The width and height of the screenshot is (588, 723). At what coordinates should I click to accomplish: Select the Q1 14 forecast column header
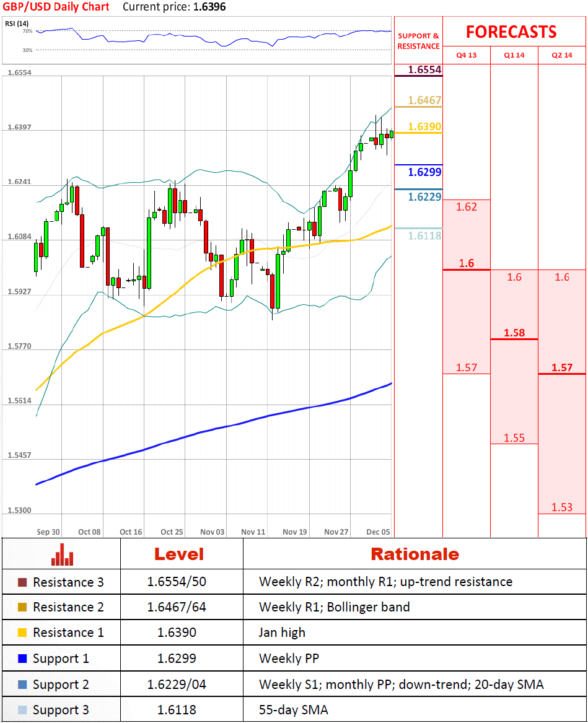coord(514,55)
